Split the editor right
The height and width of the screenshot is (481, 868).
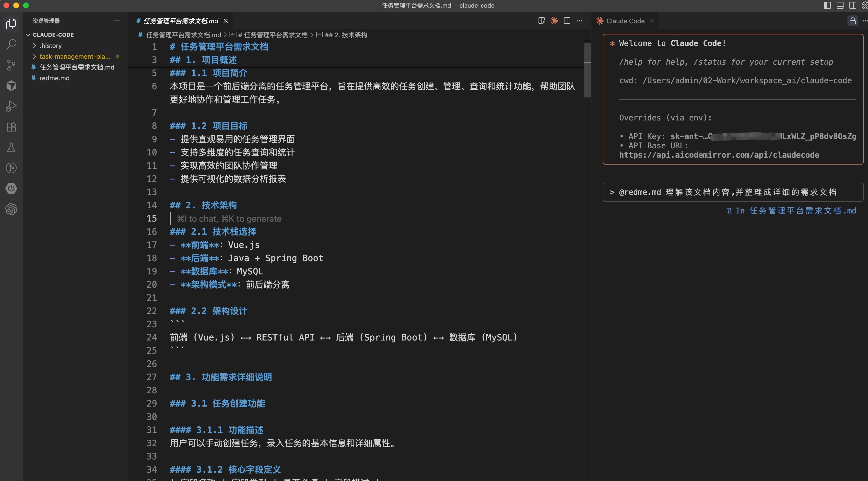click(x=567, y=21)
